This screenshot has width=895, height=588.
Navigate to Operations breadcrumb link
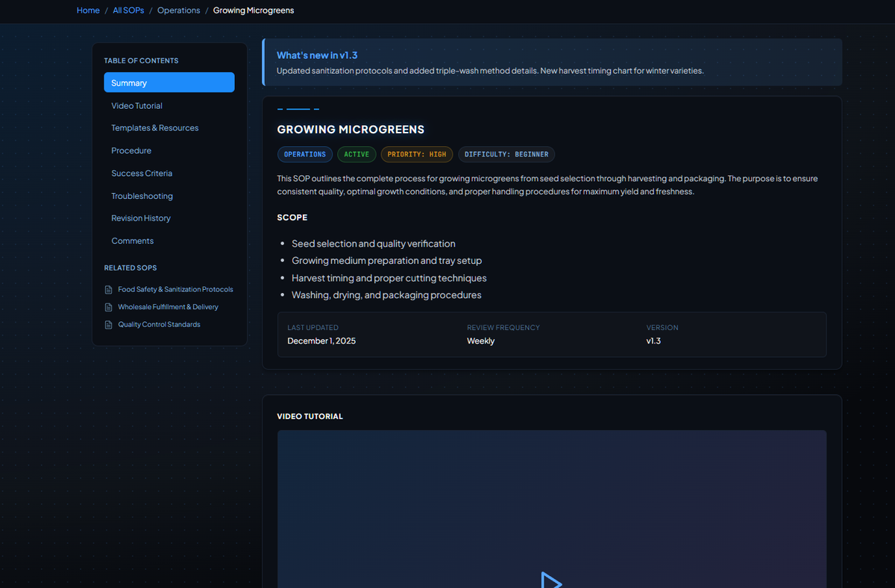pyautogui.click(x=178, y=10)
